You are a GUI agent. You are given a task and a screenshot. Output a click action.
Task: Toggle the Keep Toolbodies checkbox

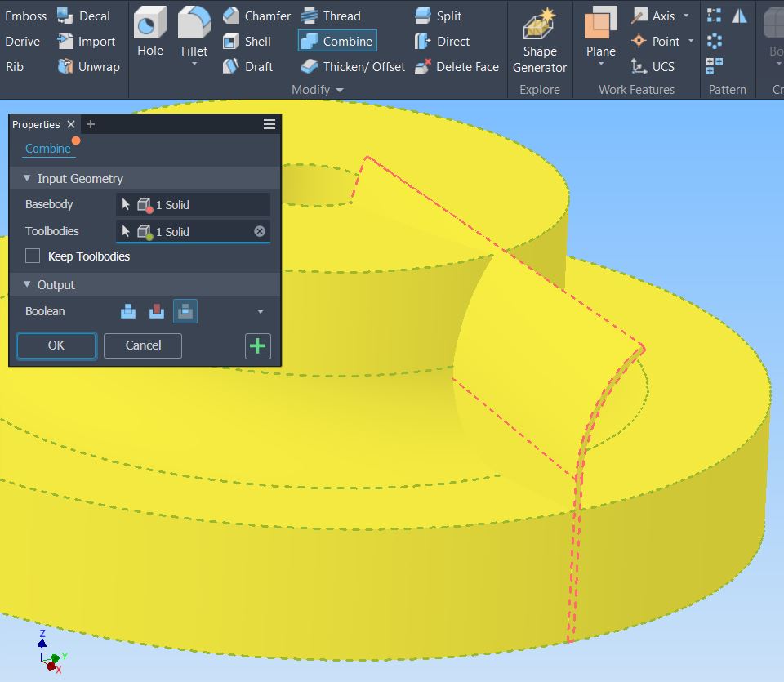(x=32, y=256)
